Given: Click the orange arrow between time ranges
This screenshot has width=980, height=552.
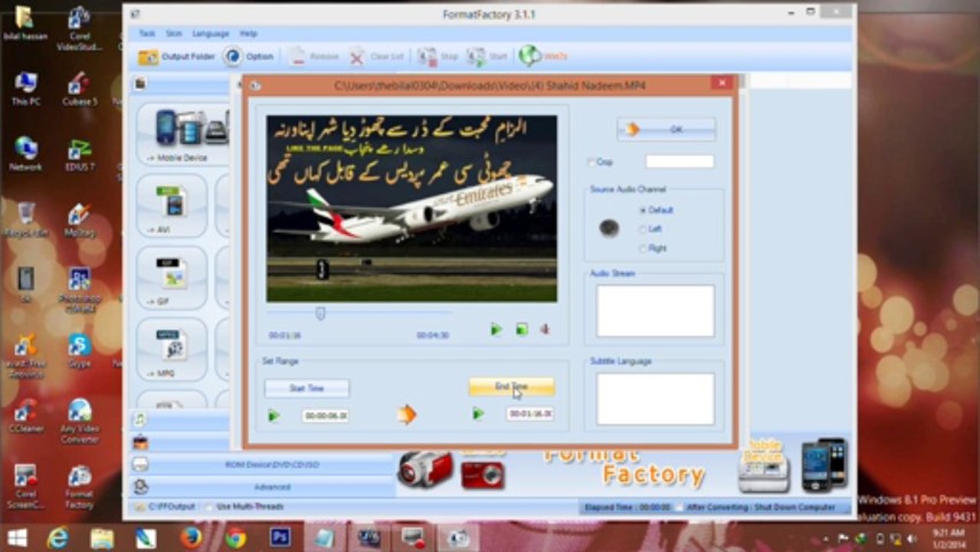Looking at the screenshot, I should click(x=407, y=415).
